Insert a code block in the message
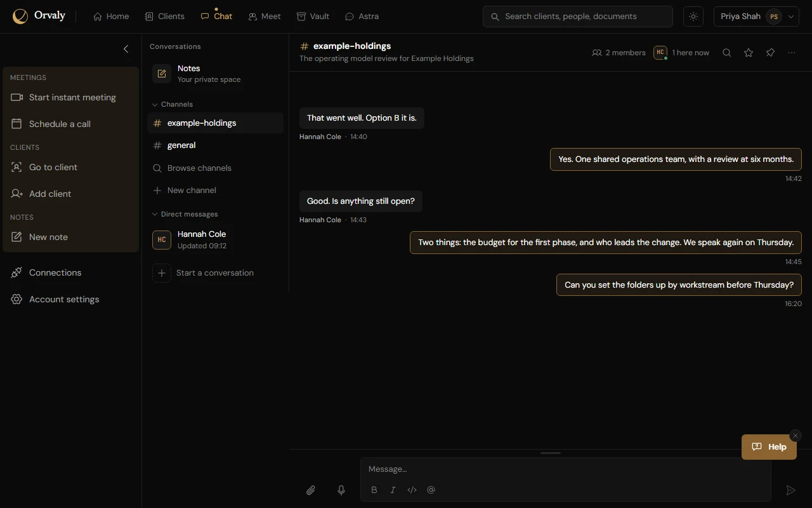 412,490
